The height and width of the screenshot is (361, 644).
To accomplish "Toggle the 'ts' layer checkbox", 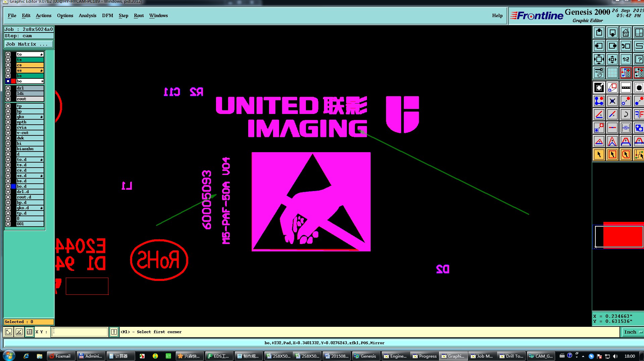I will click(8, 60).
